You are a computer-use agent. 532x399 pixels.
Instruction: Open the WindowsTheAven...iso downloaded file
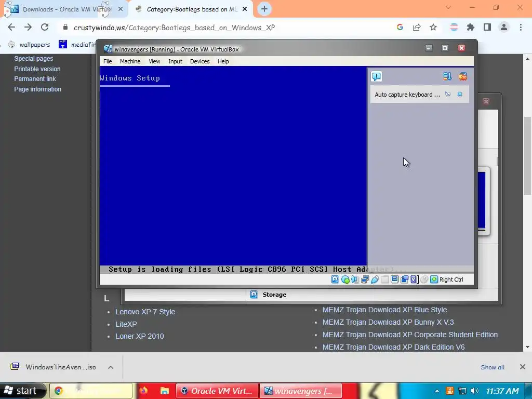click(x=54, y=367)
